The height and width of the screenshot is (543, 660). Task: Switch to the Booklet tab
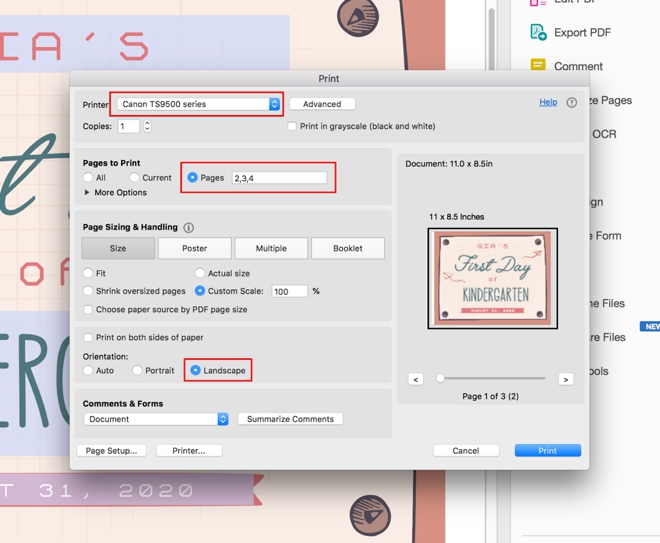coord(348,248)
